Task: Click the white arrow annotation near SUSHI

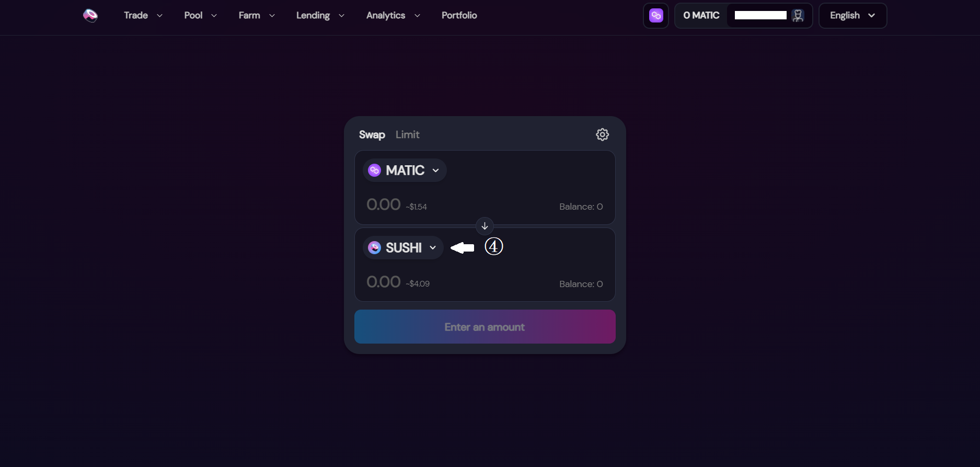Action: [x=462, y=247]
